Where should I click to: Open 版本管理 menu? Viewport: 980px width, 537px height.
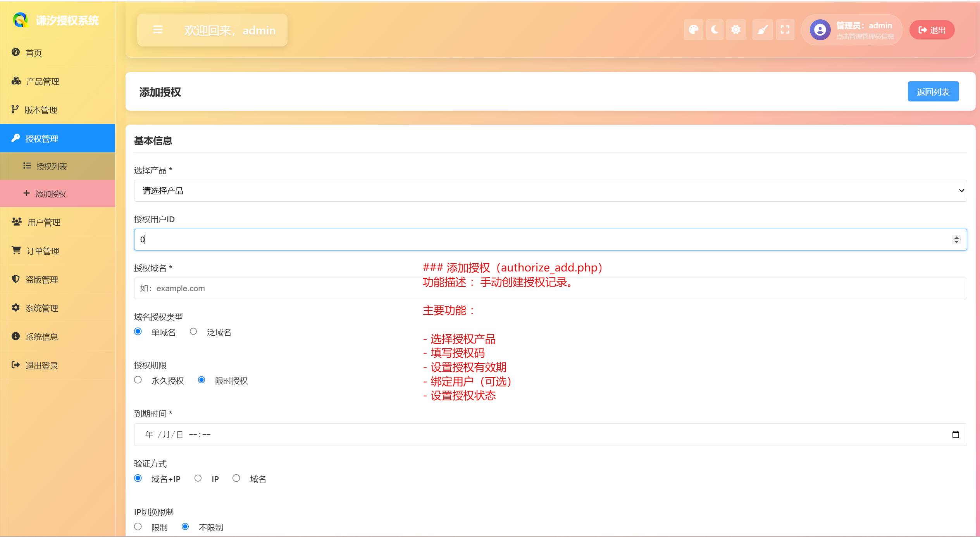pos(58,110)
